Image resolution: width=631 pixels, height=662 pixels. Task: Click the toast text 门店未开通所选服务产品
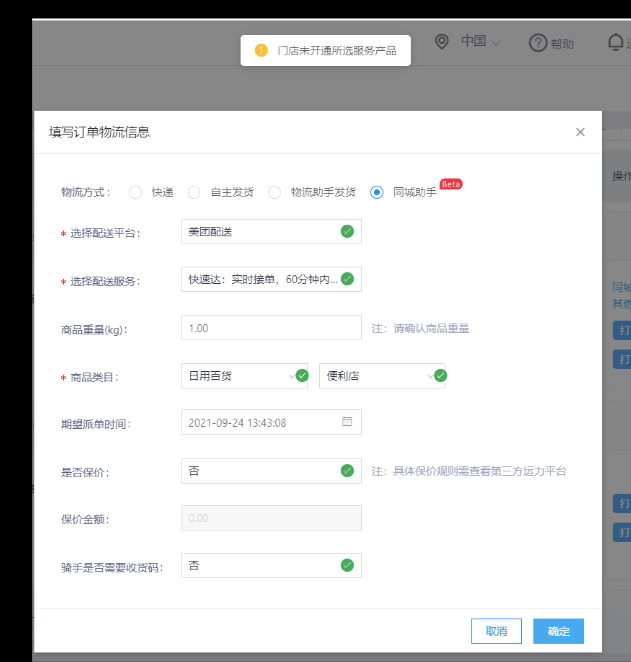[337, 51]
